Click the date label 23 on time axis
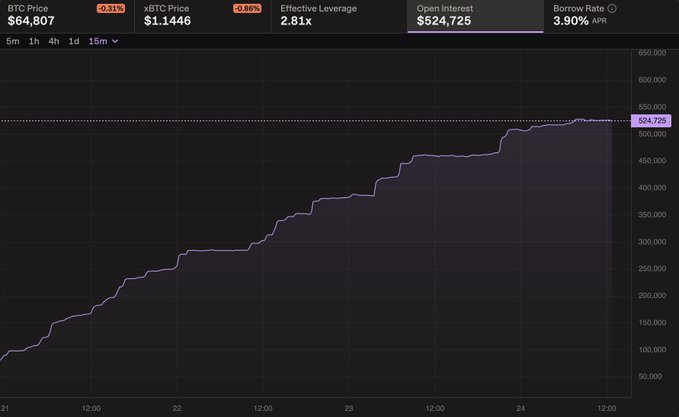Screen dimensions: 679x417 (x=349, y=408)
